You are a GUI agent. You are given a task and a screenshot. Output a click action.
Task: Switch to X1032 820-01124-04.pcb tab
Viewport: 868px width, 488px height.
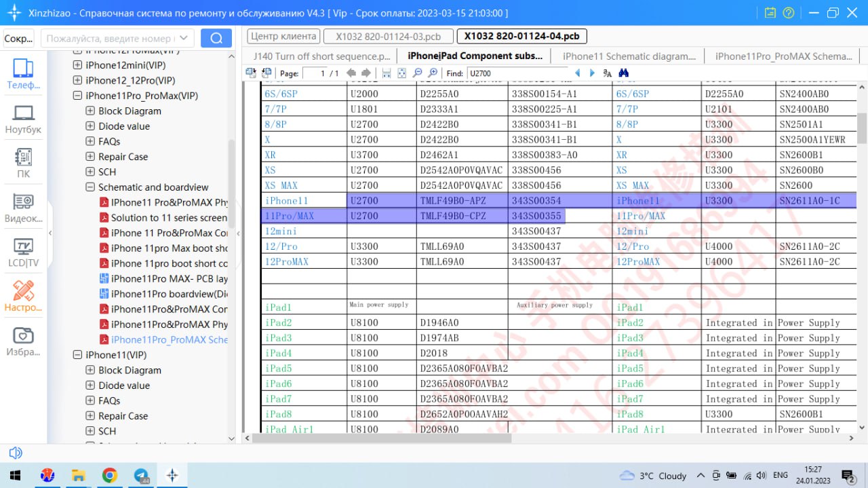pyautogui.click(x=522, y=37)
